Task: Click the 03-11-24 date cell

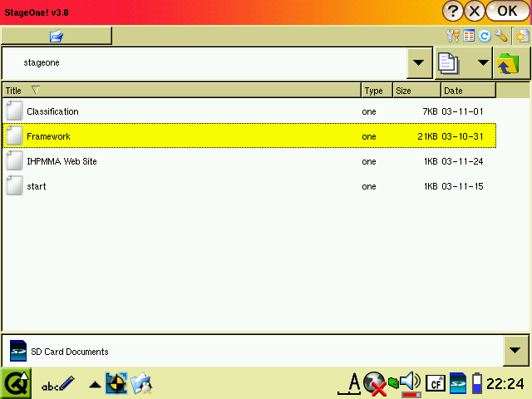Action: (462, 161)
